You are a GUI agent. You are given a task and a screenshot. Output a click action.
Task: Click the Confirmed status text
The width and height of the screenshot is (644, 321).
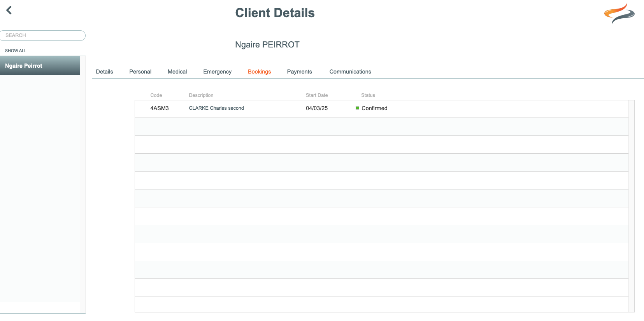tap(374, 108)
